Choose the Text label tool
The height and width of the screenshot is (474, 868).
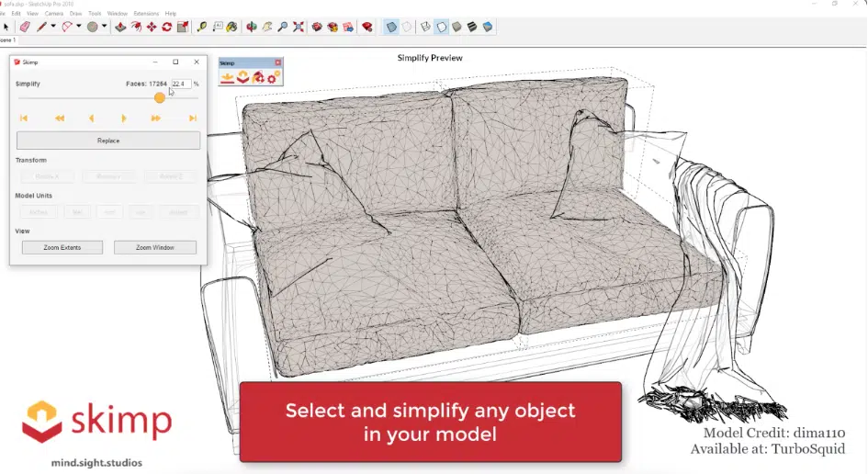(x=218, y=27)
